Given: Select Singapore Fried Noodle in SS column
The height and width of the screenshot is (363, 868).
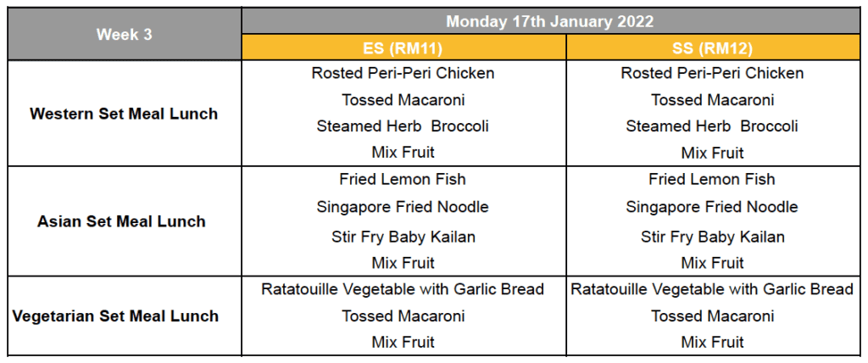Looking at the screenshot, I should coord(712,207).
